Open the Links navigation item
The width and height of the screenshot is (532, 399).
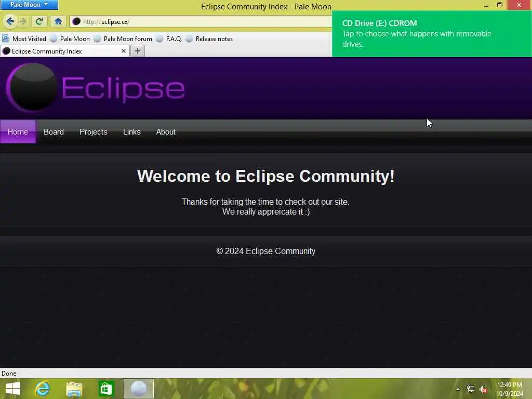click(131, 131)
